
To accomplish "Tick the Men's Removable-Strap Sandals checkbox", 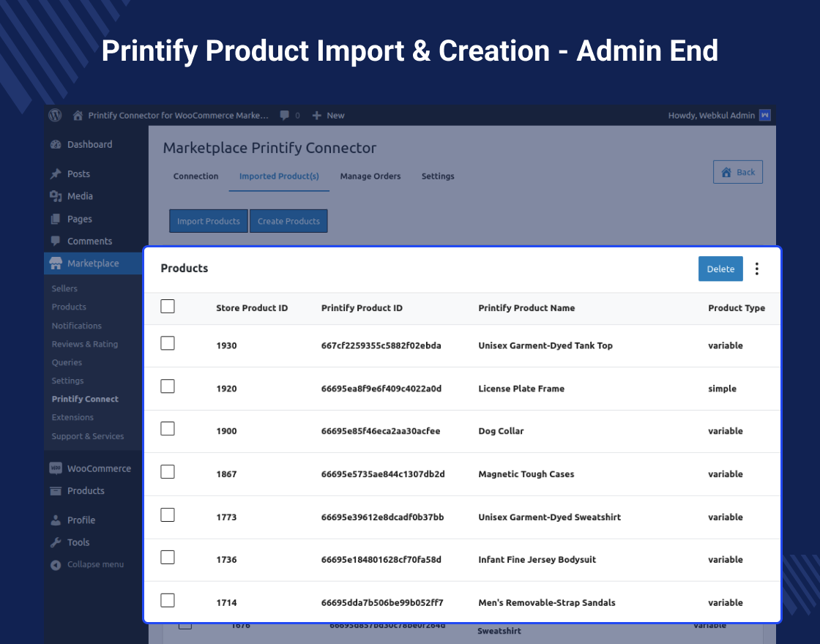I will (168, 601).
